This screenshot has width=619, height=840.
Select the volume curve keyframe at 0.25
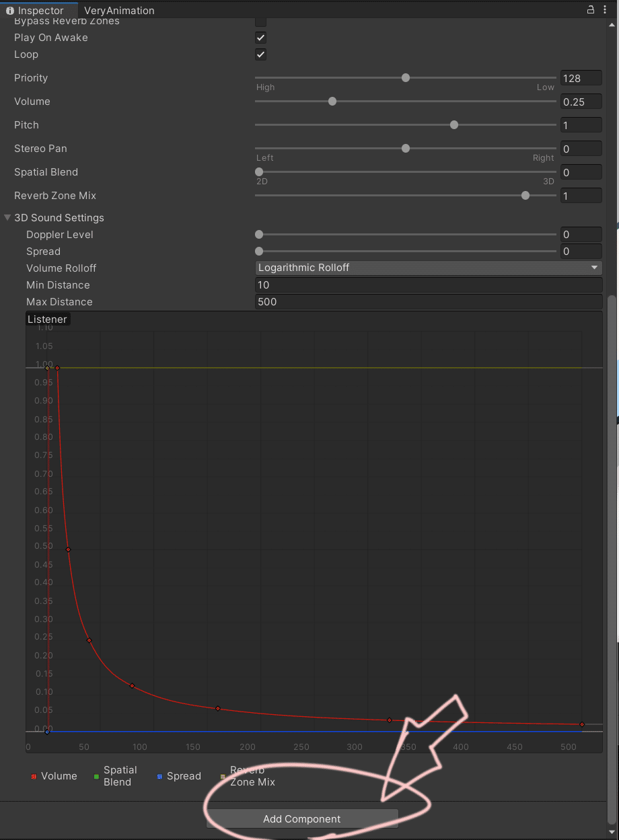(89, 640)
